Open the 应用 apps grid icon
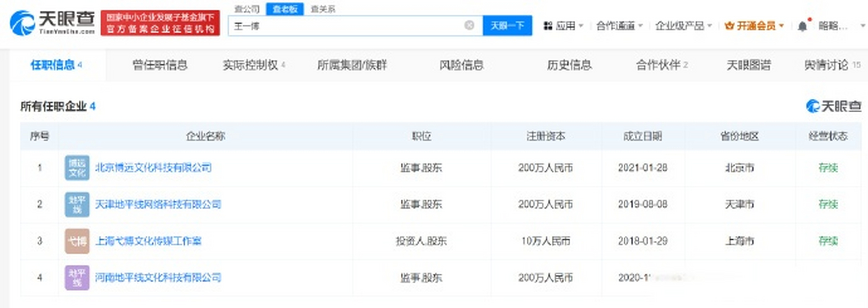The image size is (868, 308). click(x=548, y=26)
